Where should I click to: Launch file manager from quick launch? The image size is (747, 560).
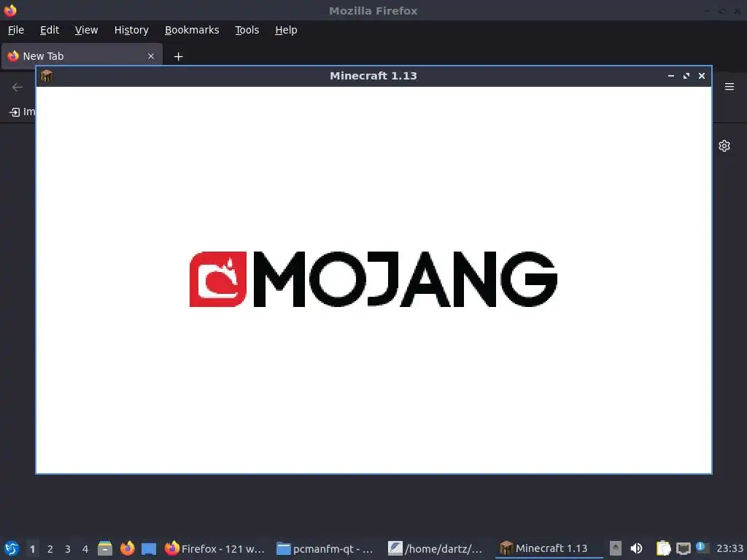(x=105, y=548)
